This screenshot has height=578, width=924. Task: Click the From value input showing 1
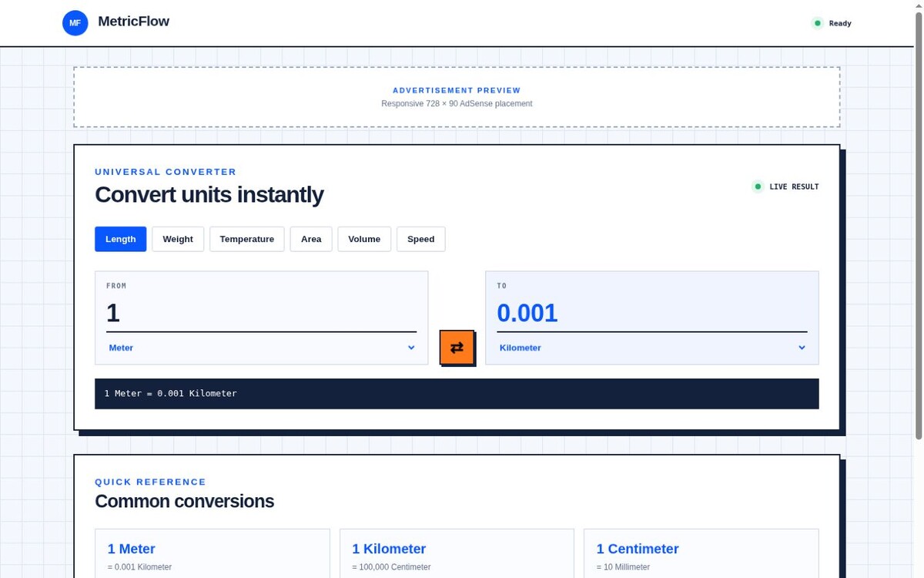262,313
